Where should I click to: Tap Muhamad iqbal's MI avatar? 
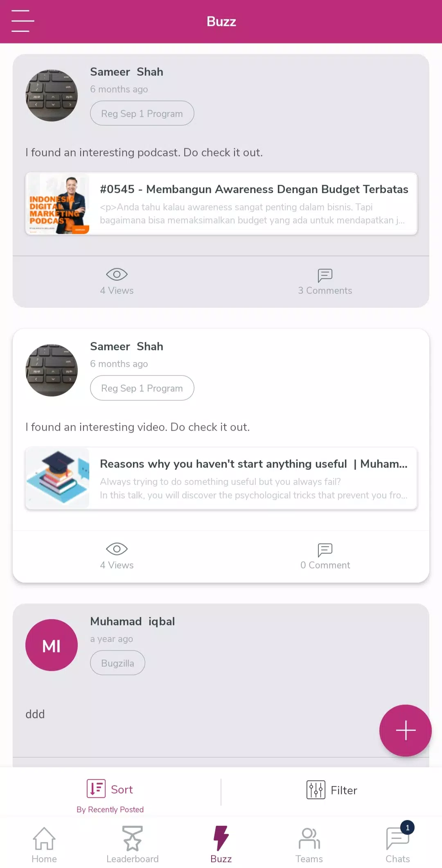tap(52, 645)
